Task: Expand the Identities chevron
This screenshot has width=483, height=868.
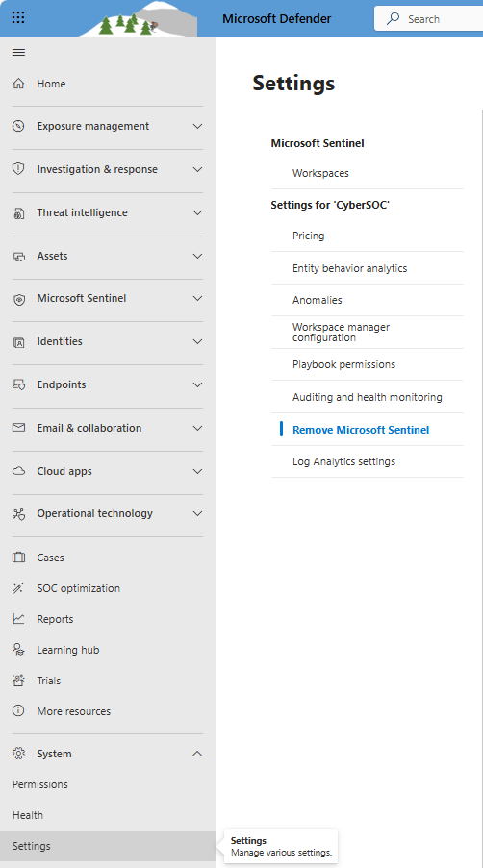Action: coord(197,341)
